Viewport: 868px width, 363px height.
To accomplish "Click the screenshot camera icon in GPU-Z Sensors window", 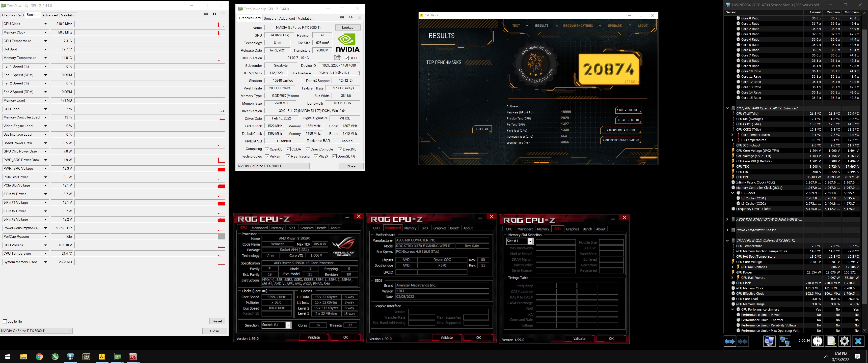I will click(206, 14).
